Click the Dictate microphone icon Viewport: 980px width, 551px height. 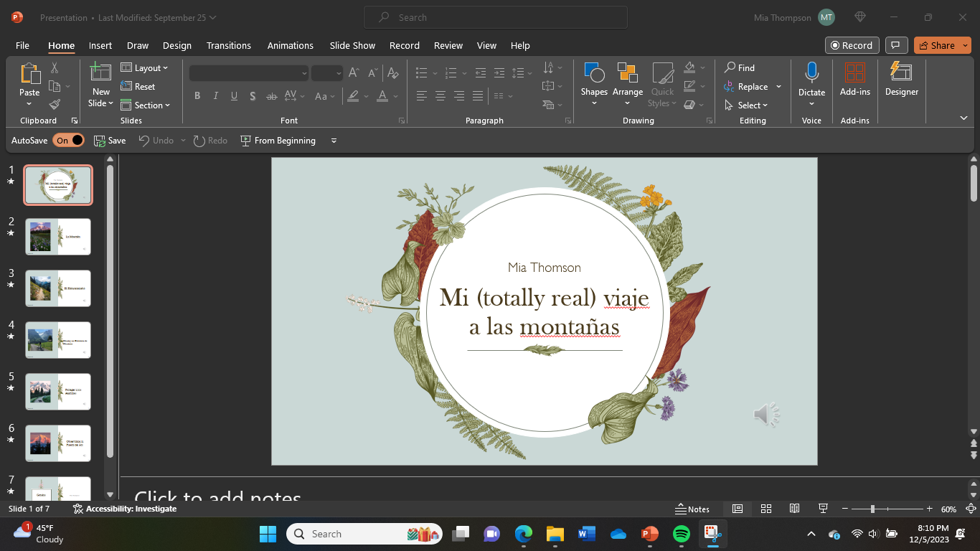pos(811,72)
